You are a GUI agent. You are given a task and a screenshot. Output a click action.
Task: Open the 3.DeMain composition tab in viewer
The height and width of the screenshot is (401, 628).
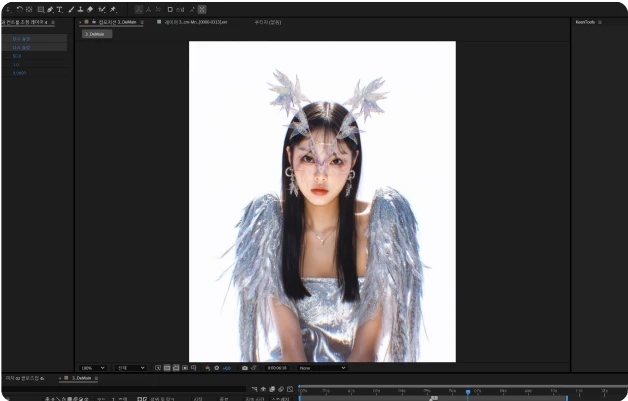point(118,22)
